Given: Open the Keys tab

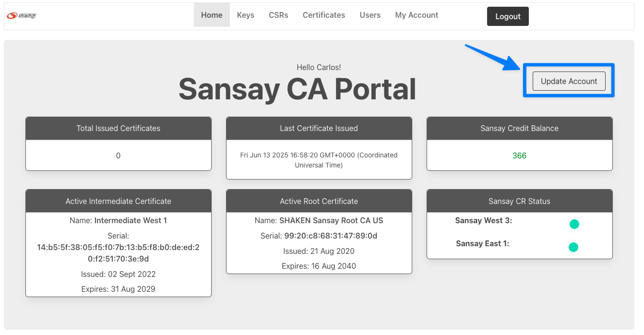Looking at the screenshot, I should pos(246,15).
